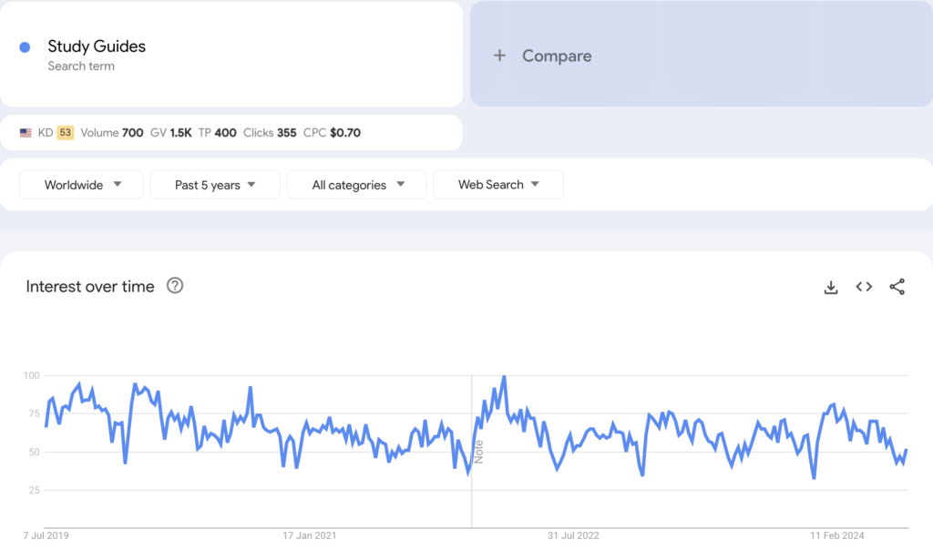Click the Note marker on the chart
Viewport: 933px width, 560px height.
478,451
